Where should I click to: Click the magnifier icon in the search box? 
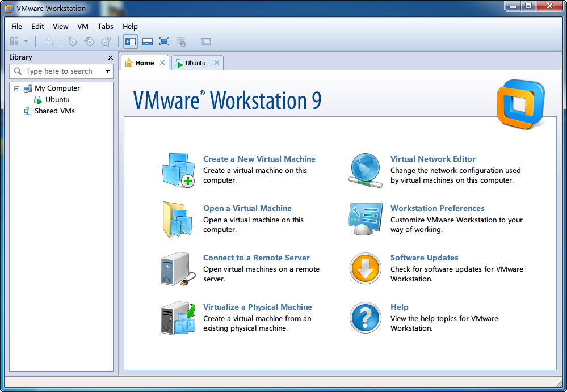point(18,71)
